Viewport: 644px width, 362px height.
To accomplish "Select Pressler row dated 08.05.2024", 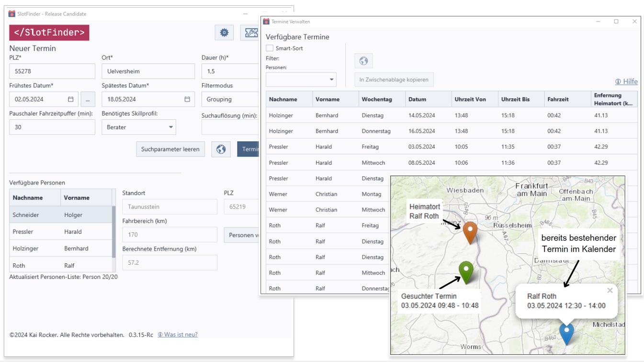I will tap(452, 163).
